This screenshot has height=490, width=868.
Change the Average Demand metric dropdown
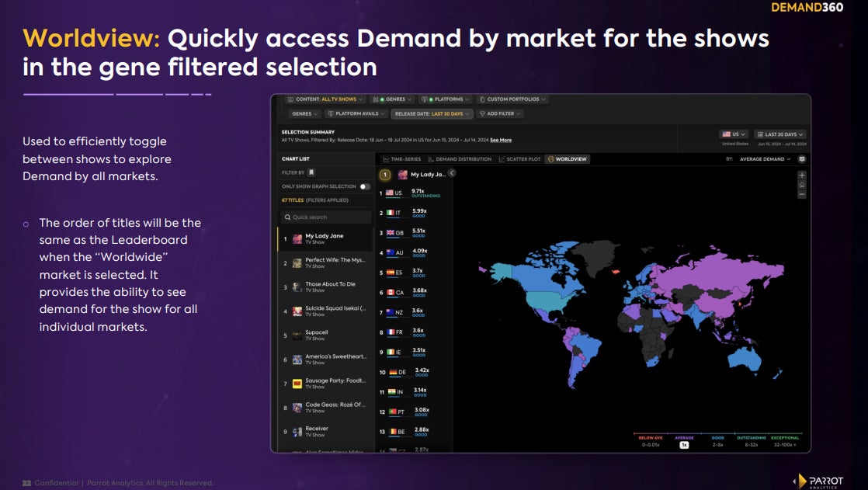[765, 159]
